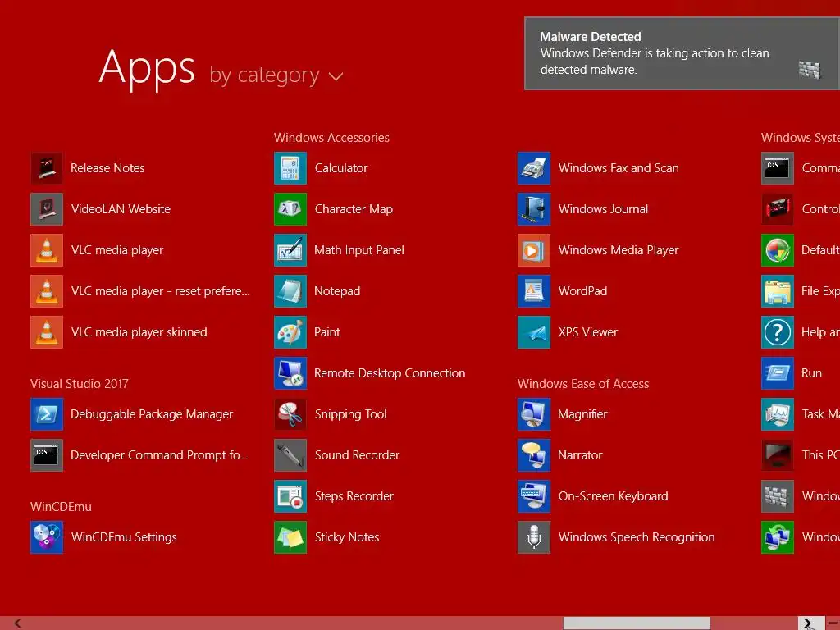Open the File Explorer icon

(x=778, y=291)
